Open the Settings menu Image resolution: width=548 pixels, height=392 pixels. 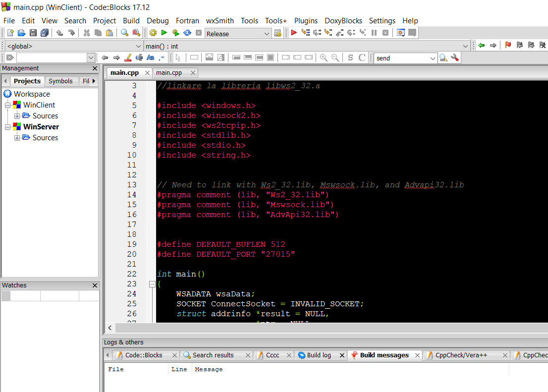[x=382, y=21]
